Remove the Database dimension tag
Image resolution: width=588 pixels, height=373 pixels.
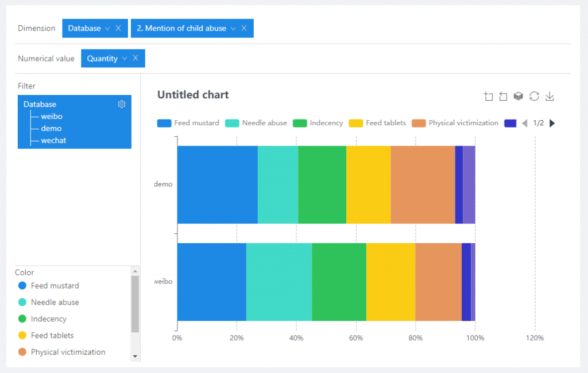coord(118,28)
